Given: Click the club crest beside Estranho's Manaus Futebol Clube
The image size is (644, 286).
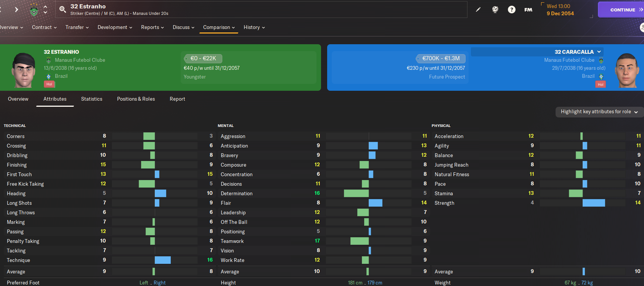Looking at the screenshot, I should (x=48, y=60).
